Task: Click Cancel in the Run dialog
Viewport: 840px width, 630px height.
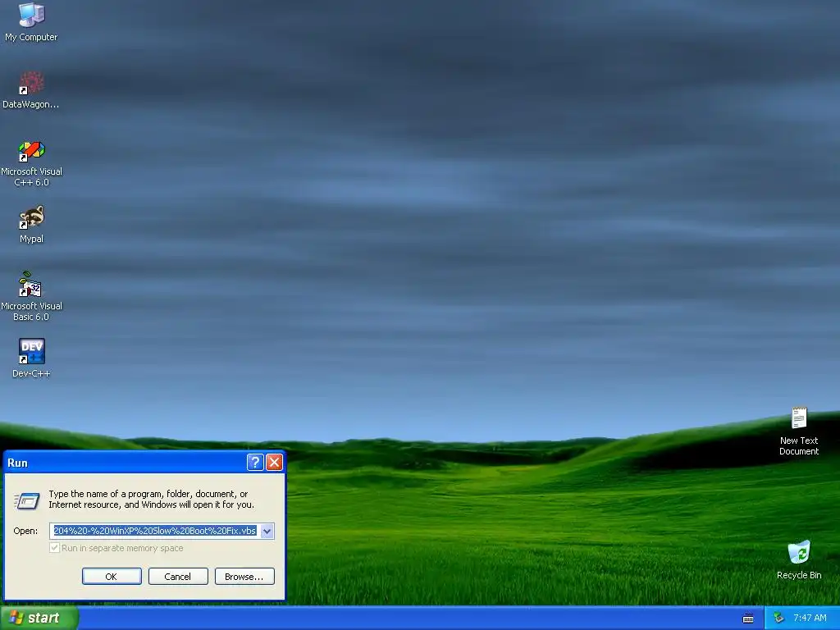Action: [x=178, y=577]
